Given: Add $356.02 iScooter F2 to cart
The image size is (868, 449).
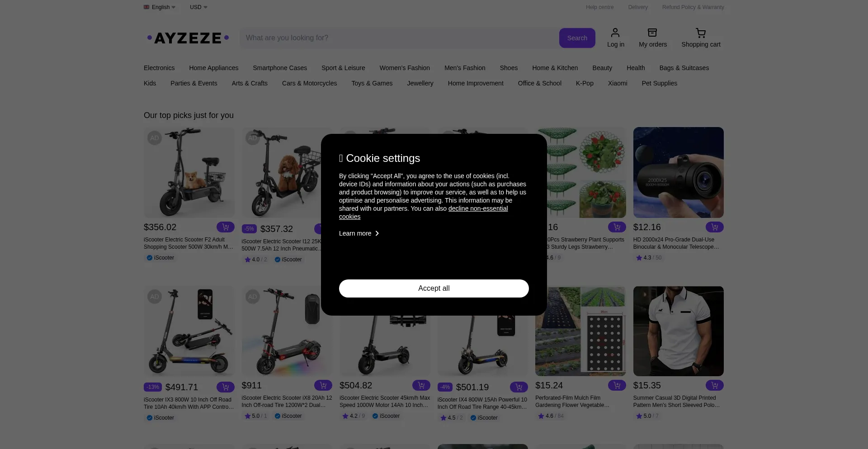Looking at the screenshot, I should click(225, 227).
